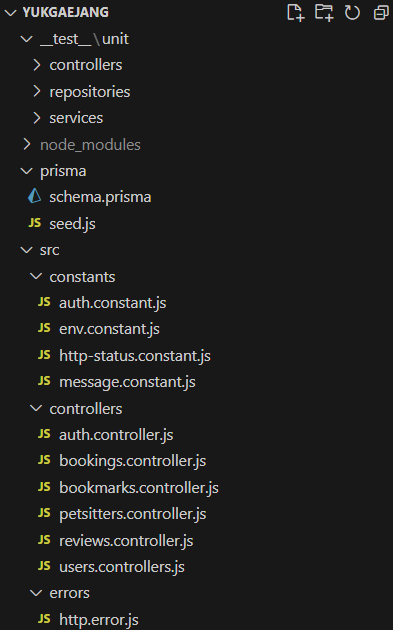Viewport: 393px width, 630px height.
Task: Click the JS icon beside seed.js
Action: 35,223
